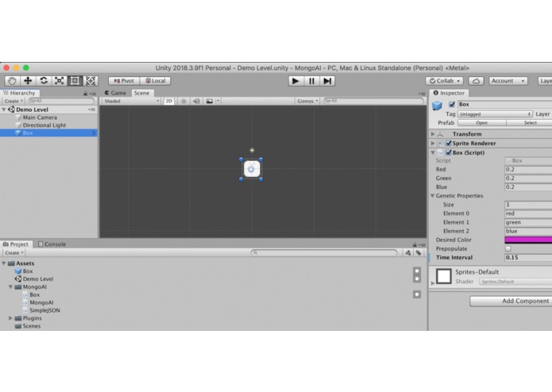Image resolution: width=552 pixels, height=392 pixels.
Task: Click the prefab Open button
Action: (x=481, y=123)
